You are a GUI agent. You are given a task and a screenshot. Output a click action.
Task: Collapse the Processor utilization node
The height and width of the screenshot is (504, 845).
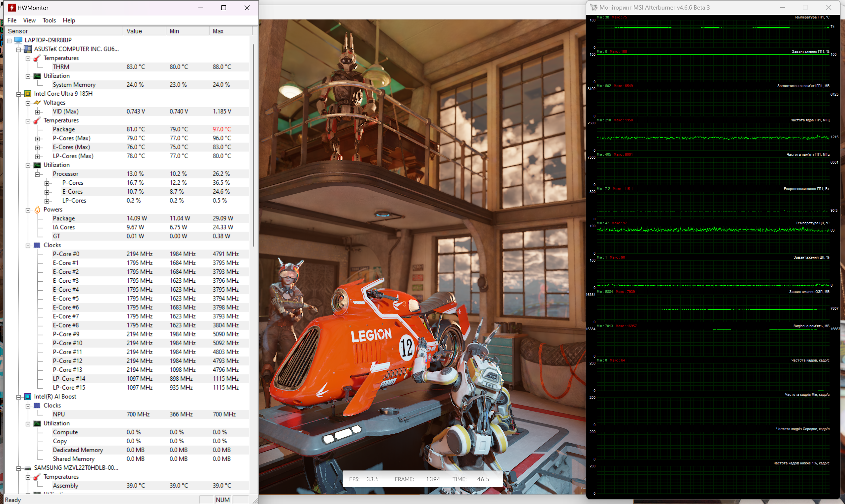(x=37, y=174)
